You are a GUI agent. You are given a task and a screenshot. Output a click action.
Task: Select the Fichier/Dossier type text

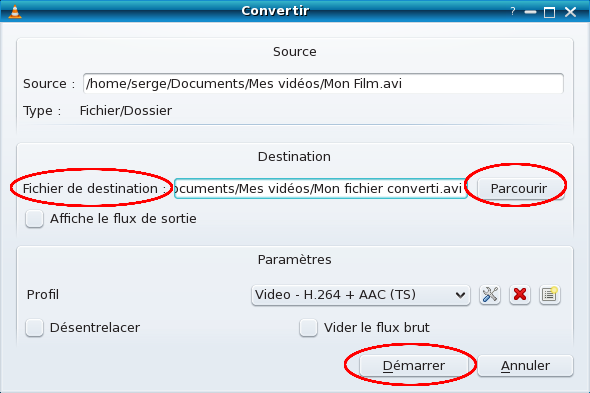click(x=126, y=111)
